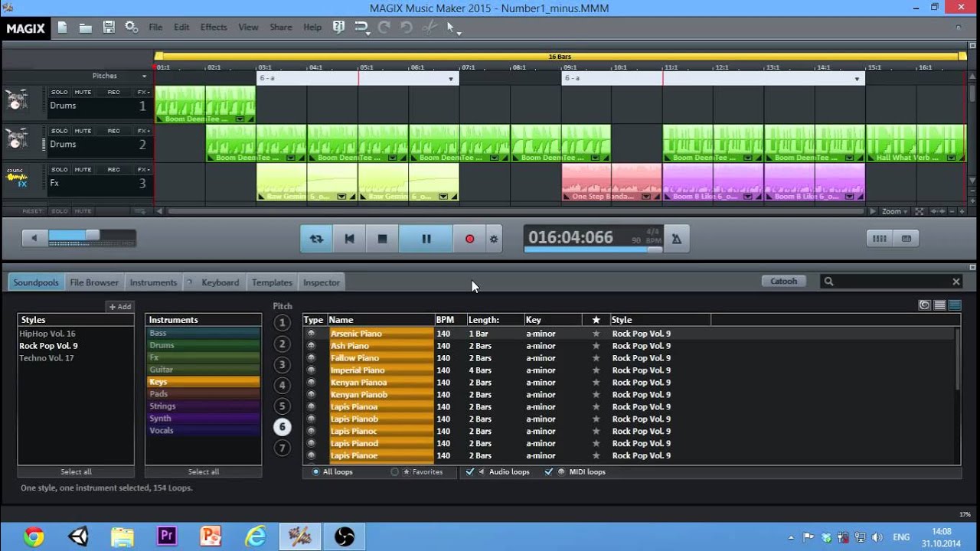The image size is (980, 551).
Task: Switch to the Inspector tab
Action: point(322,282)
